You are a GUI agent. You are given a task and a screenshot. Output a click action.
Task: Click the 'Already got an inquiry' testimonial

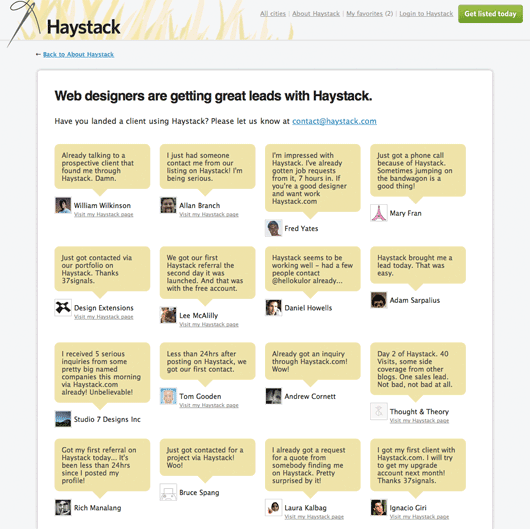point(313,361)
